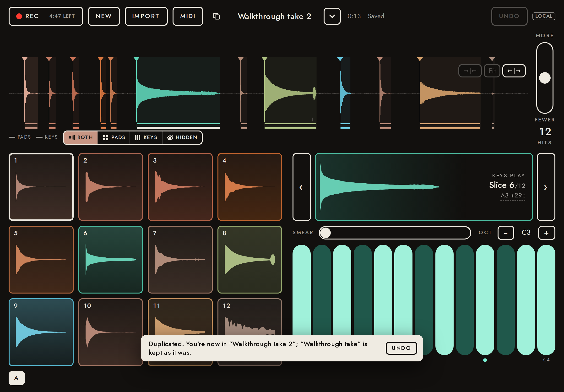
Task: Click the A keyboard-mapping button
Action: pyautogui.click(x=16, y=378)
